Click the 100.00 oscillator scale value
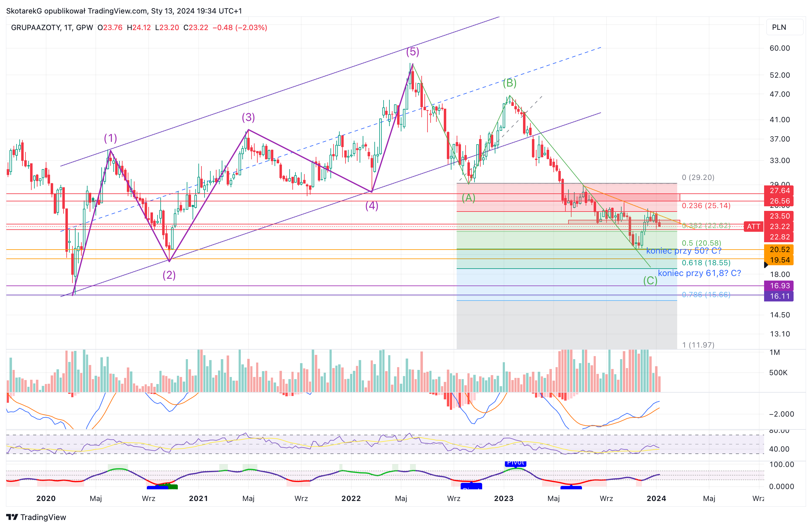The image size is (812, 528). coord(782,464)
